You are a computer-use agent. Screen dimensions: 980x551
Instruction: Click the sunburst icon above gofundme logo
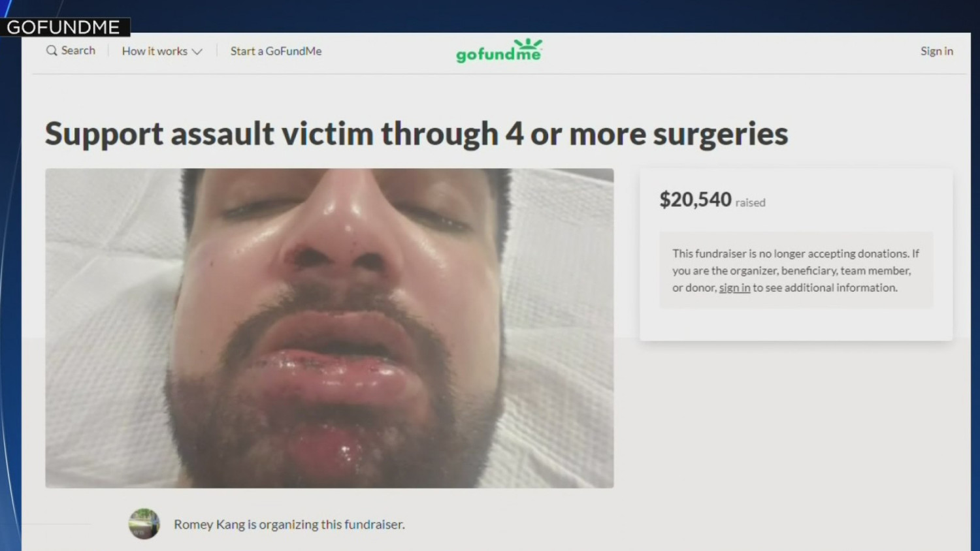tap(528, 44)
